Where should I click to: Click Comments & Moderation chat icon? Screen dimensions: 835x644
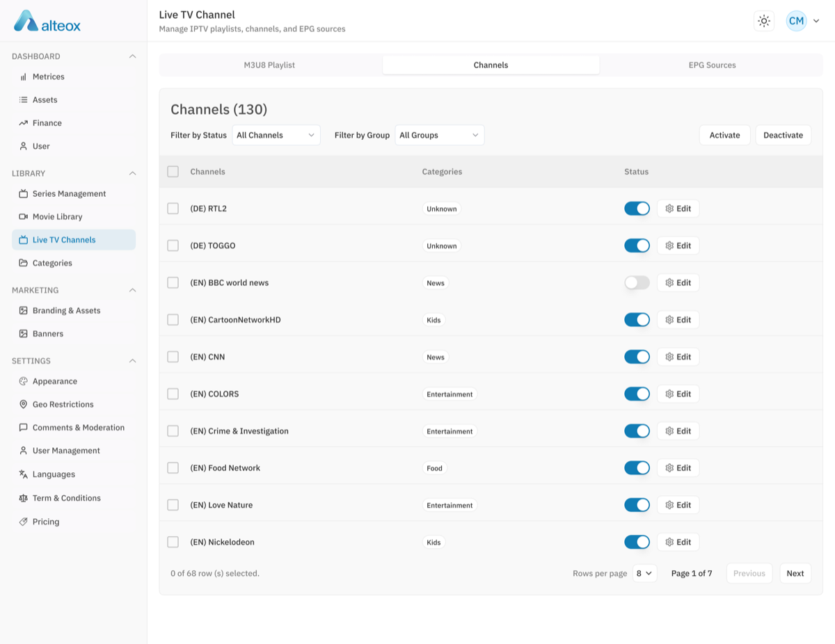click(x=23, y=428)
